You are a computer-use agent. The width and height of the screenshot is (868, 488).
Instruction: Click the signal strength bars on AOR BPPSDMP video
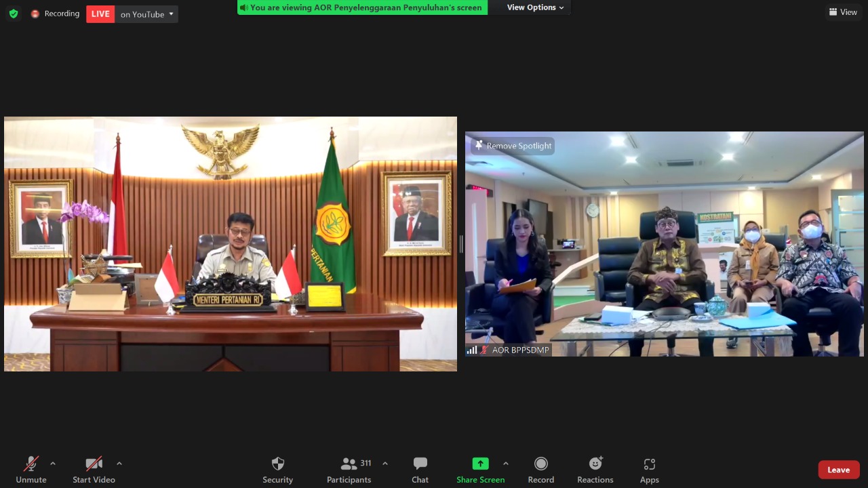tap(473, 350)
